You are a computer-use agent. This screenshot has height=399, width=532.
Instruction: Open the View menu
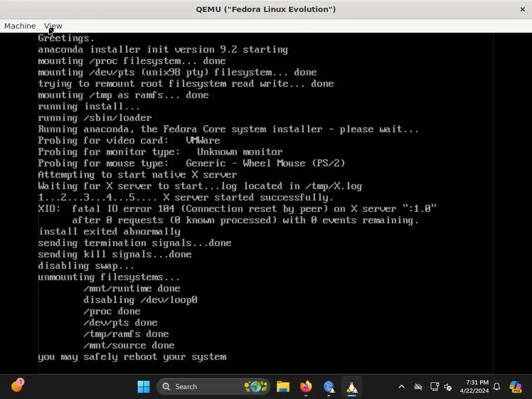(x=53, y=26)
